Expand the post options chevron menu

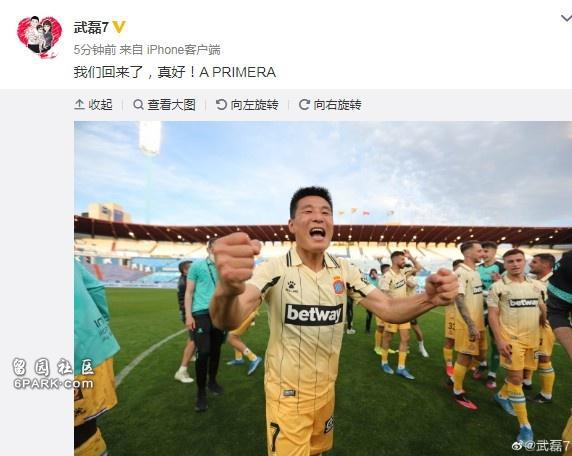tap(566, 18)
